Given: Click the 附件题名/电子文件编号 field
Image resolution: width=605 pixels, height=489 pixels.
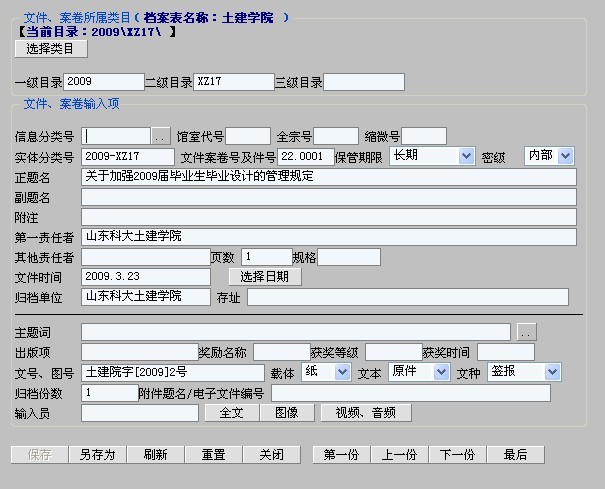Looking at the screenshot, I should tap(411, 393).
